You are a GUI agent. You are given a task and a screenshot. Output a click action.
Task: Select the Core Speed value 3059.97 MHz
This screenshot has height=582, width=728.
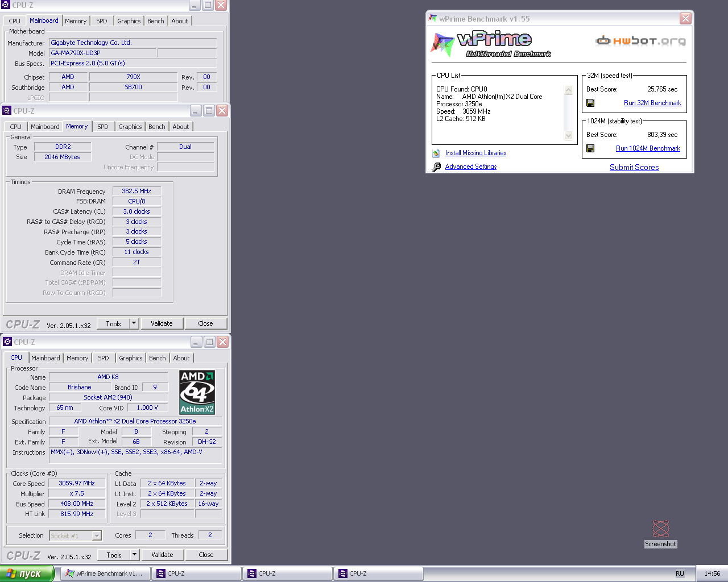click(77, 483)
